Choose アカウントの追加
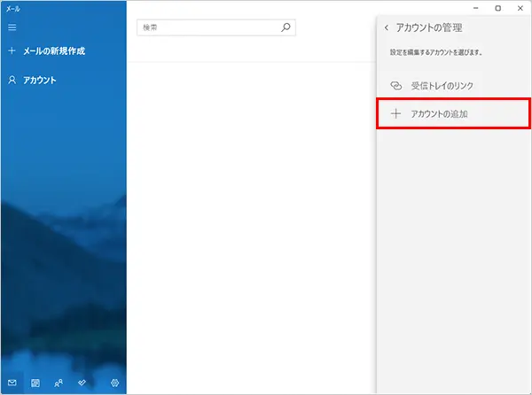Screen dimensions: 532x395 454,114
